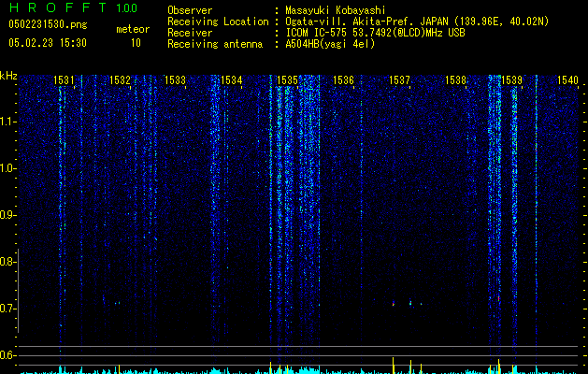Screen dimensions: 588x374
Task: Click the 1.0 frequency axis label
Action: pyautogui.click(x=7, y=168)
